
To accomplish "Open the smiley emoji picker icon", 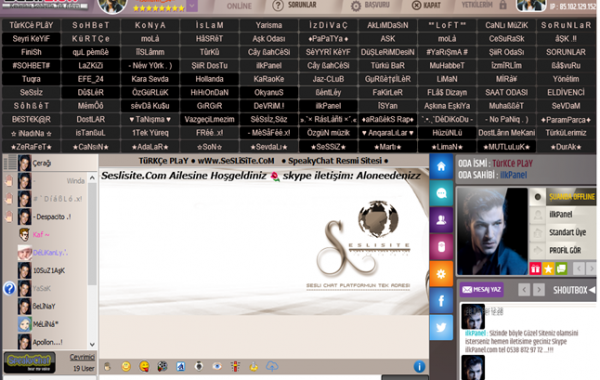I will click(126, 366).
